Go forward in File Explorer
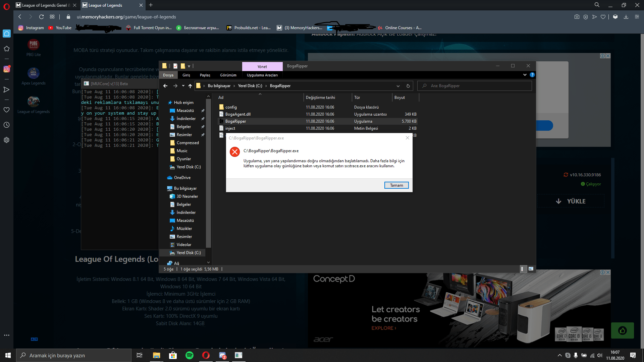Viewport: 644px width, 362px height. pyautogui.click(x=175, y=86)
